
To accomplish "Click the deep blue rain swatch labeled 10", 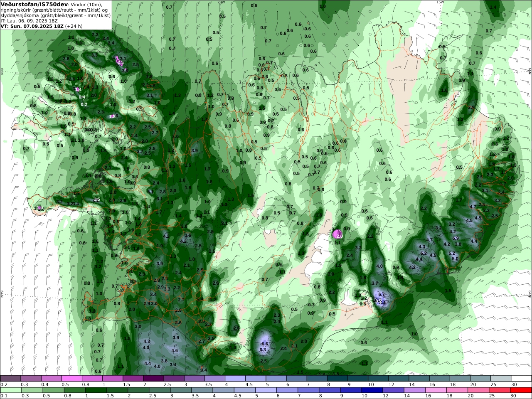I will pos(372,390).
